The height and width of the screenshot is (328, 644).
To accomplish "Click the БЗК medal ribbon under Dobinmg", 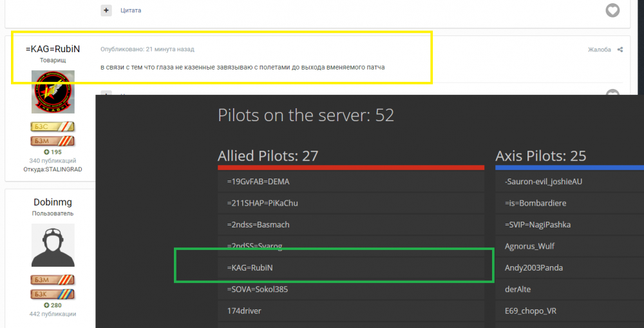I will (x=53, y=294).
